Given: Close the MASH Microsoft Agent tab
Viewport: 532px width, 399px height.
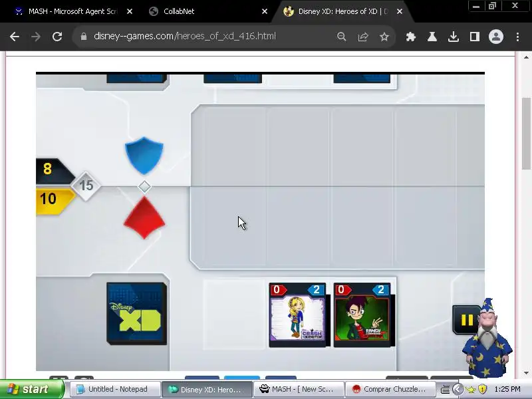Looking at the screenshot, I should 129,11.
